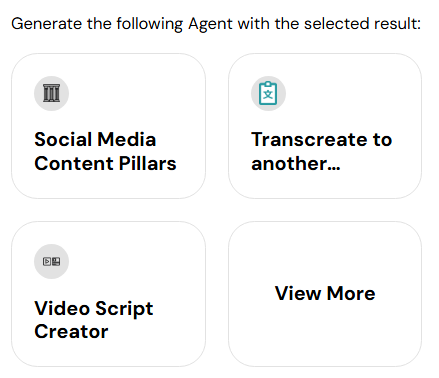Viewport: 439px width, 378px height.
Task: Click the gray circle behind pillars icon
Action: pyautogui.click(x=51, y=93)
